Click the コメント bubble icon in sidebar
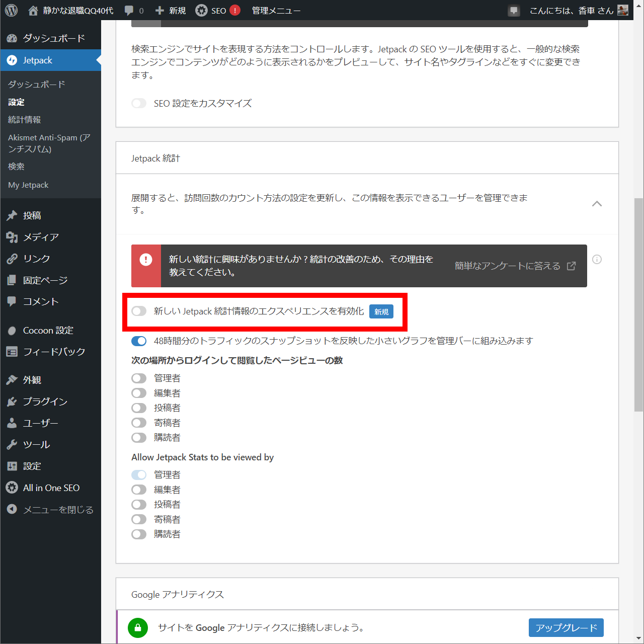Image resolution: width=644 pixels, height=644 pixels. tap(12, 301)
